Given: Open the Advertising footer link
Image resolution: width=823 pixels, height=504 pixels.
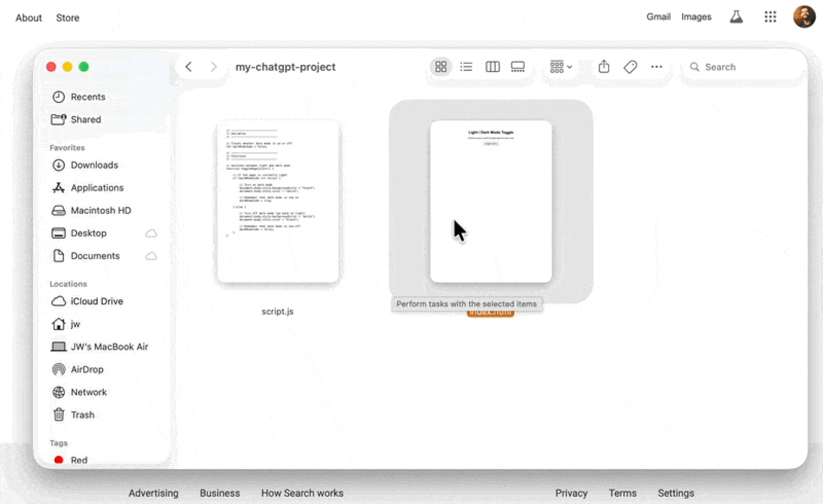Looking at the screenshot, I should tap(153, 493).
